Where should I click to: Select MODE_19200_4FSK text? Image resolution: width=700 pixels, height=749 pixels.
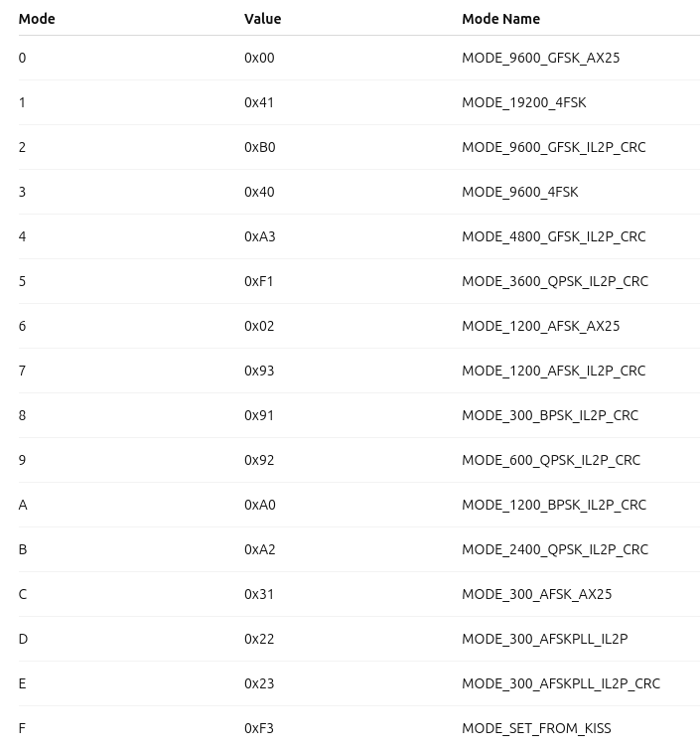(x=523, y=102)
